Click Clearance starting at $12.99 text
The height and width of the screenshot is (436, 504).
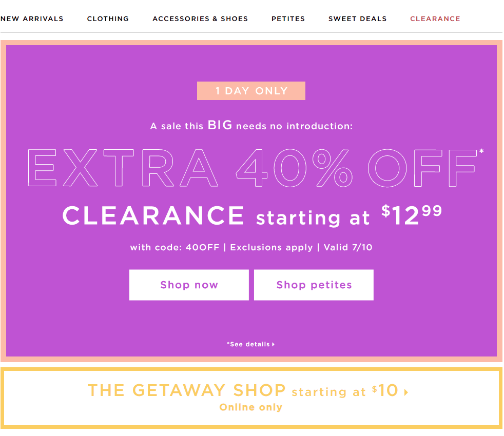(x=253, y=215)
